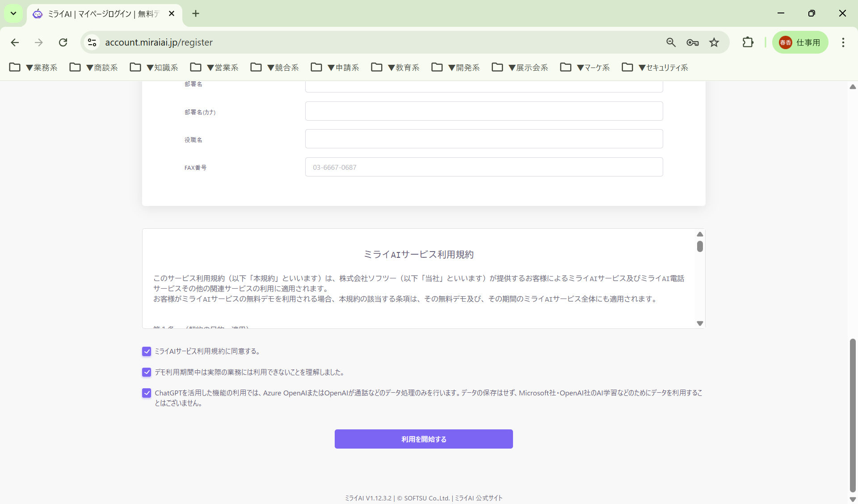Click the 利用を開始する button
858x504 pixels.
click(424, 439)
